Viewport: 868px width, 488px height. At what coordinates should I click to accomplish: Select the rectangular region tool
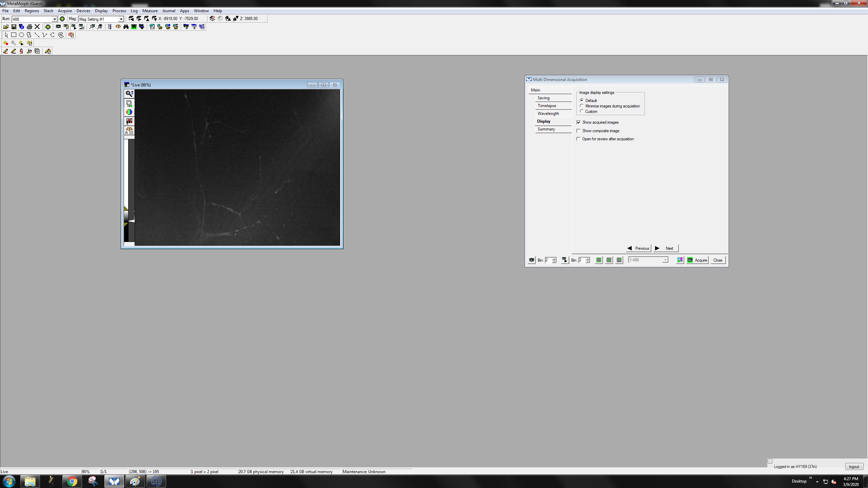click(x=14, y=35)
